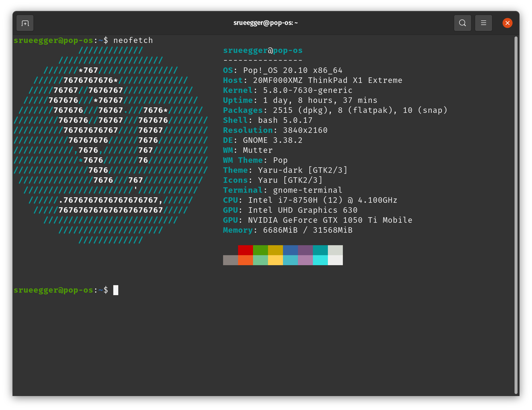The height and width of the screenshot is (410, 532).
Task: Click the red color block
Action: tap(245, 250)
